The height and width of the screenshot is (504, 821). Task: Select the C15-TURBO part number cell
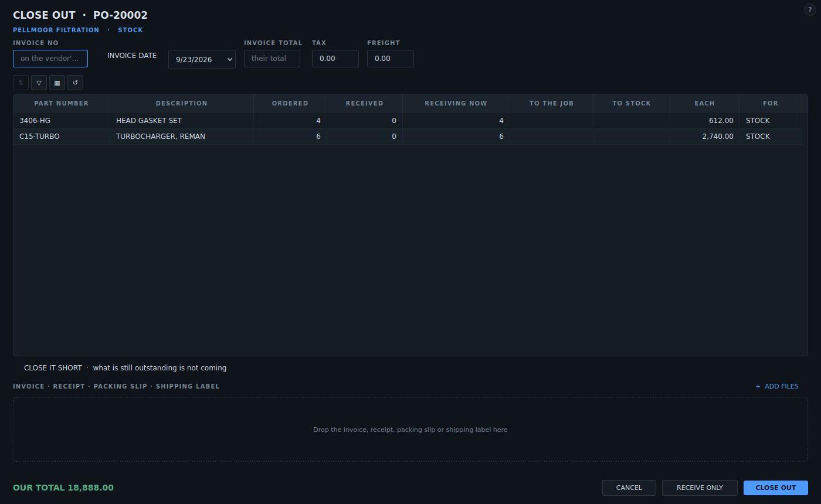tap(62, 137)
